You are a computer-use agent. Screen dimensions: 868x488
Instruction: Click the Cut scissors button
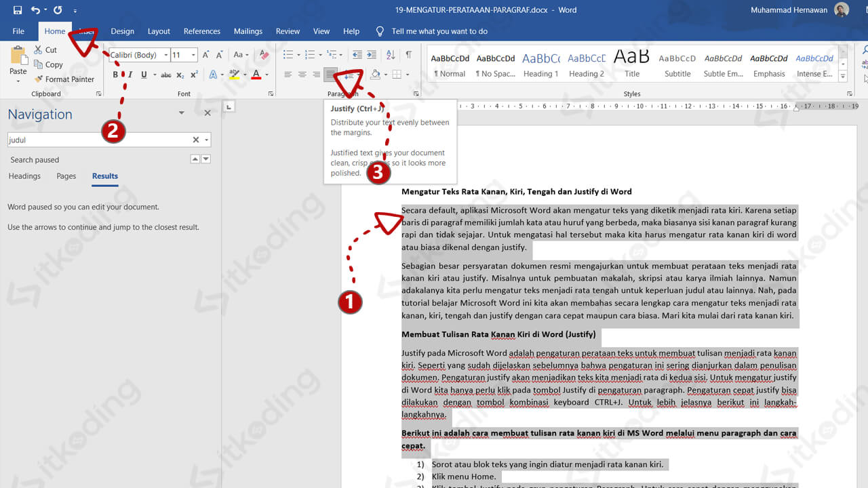pos(45,50)
